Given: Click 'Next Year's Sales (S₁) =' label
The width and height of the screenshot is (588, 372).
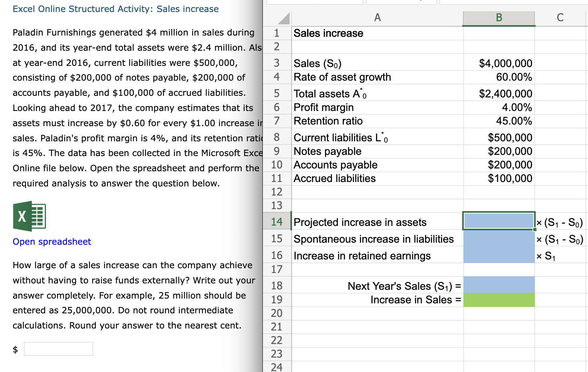Looking at the screenshot, I should (x=377, y=285).
